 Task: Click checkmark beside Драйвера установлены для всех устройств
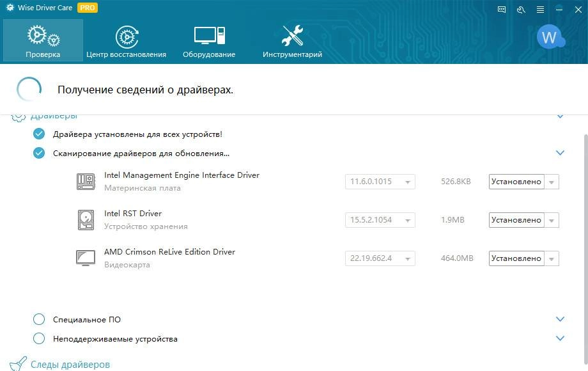pos(38,134)
